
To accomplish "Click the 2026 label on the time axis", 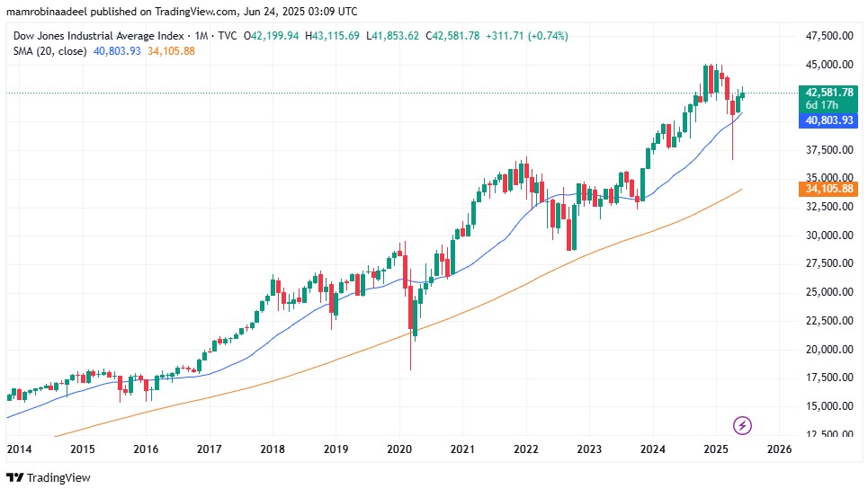I will point(778,449).
